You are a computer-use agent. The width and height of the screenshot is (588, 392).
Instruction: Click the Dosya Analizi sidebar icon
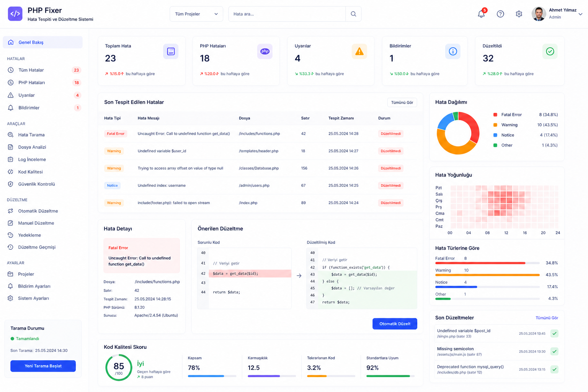(11, 147)
